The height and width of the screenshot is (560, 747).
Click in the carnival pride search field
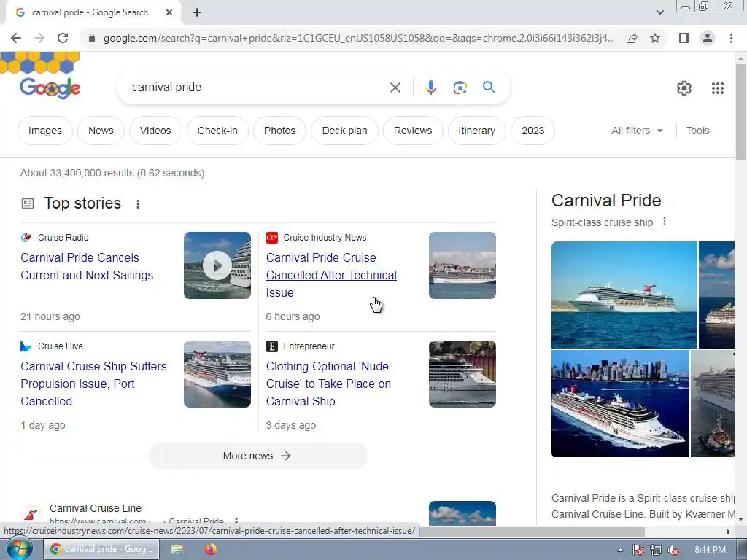point(258,87)
